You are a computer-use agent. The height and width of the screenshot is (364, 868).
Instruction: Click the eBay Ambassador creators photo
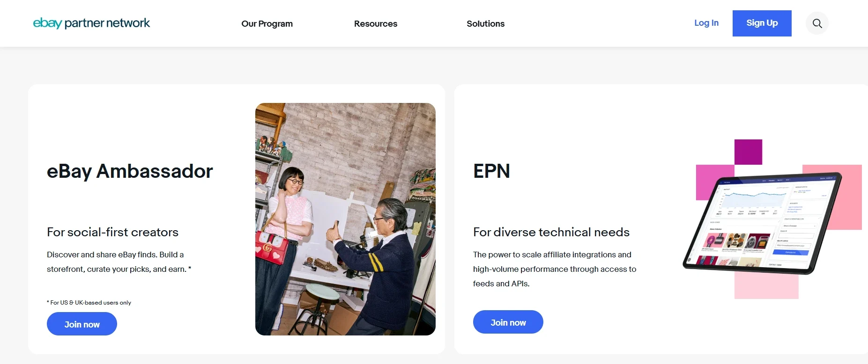345,219
